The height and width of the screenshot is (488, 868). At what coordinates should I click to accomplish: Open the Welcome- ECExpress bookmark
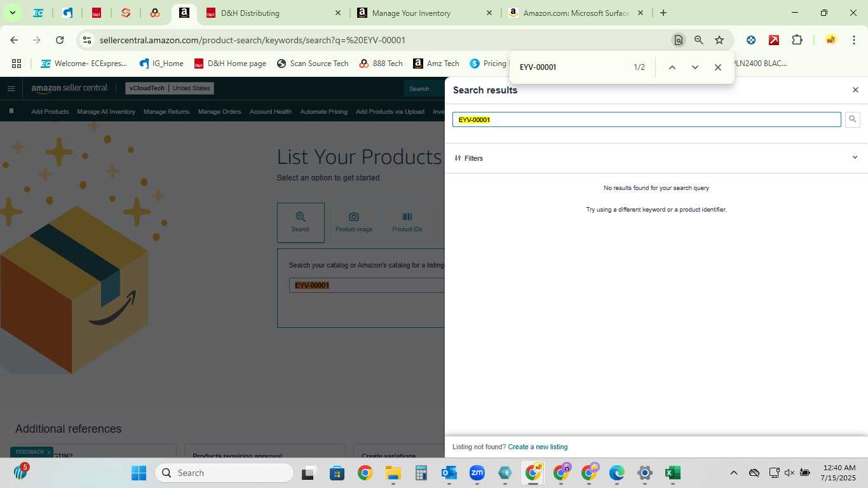click(84, 64)
